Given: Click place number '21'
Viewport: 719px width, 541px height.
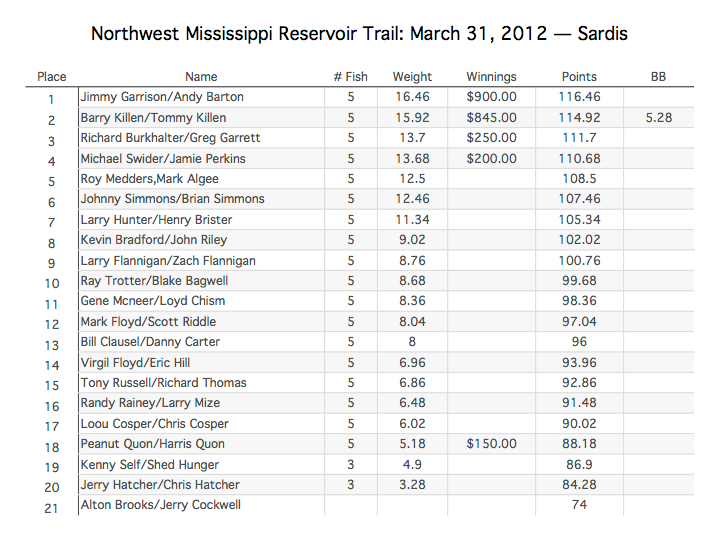Looking at the screenshot, I should (51, 508).
